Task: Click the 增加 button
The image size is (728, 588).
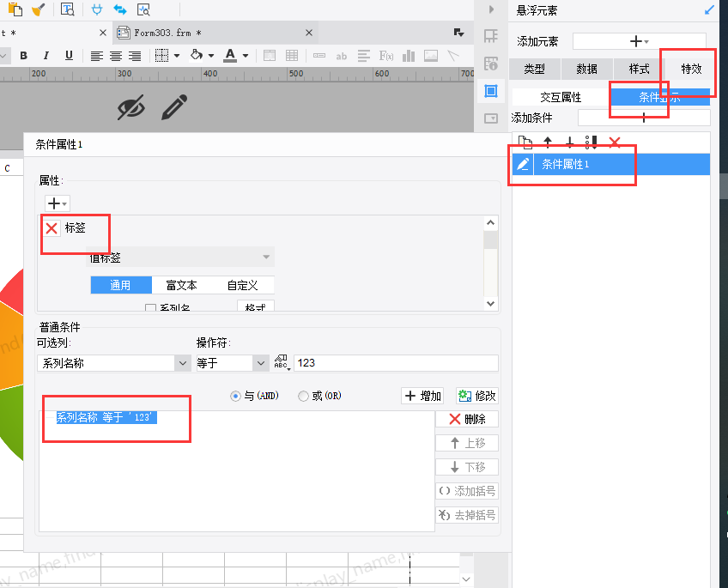Action: point(423,396)
